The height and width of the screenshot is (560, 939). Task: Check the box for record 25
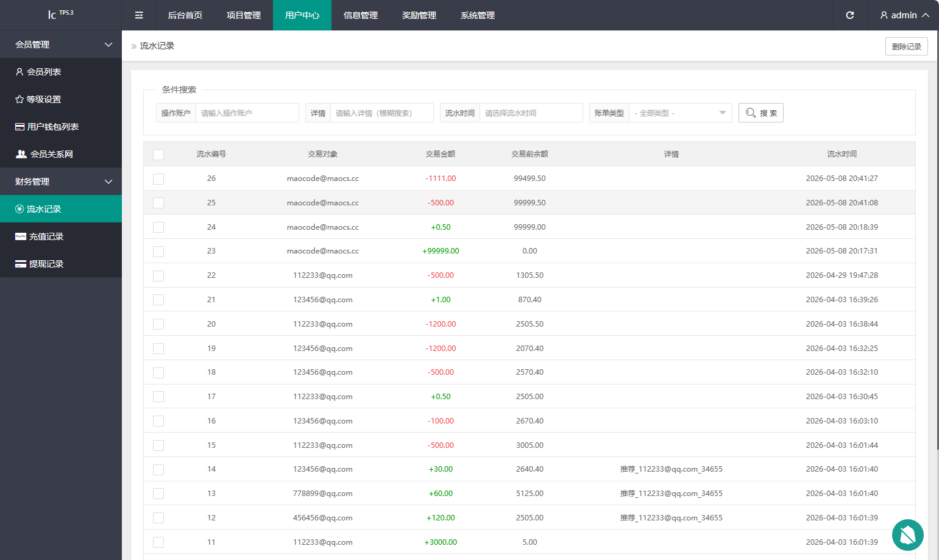coord(158,203)
